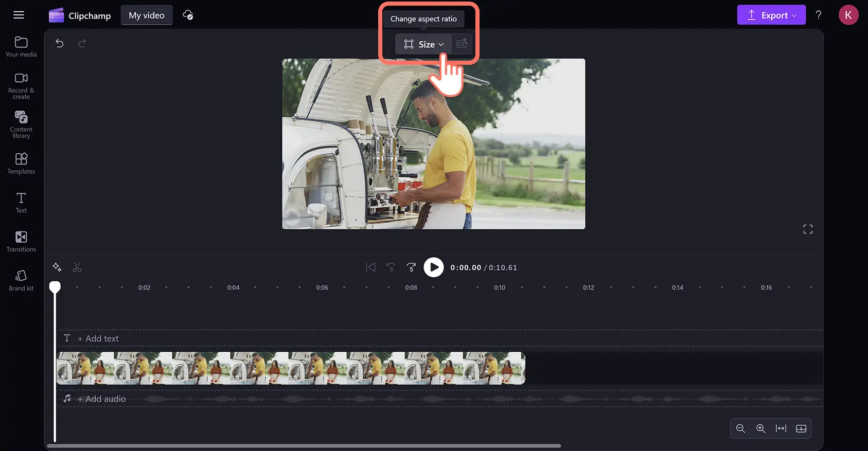This screenshot has height=451, width=868.
Task: Check the cloud sync status icon
Action: point(188,15)
